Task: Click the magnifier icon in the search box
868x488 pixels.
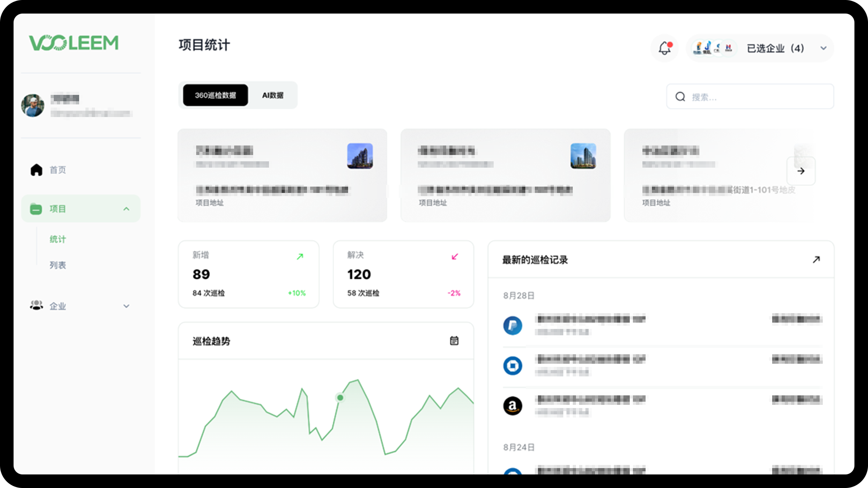Action: (x=680, y=97)
